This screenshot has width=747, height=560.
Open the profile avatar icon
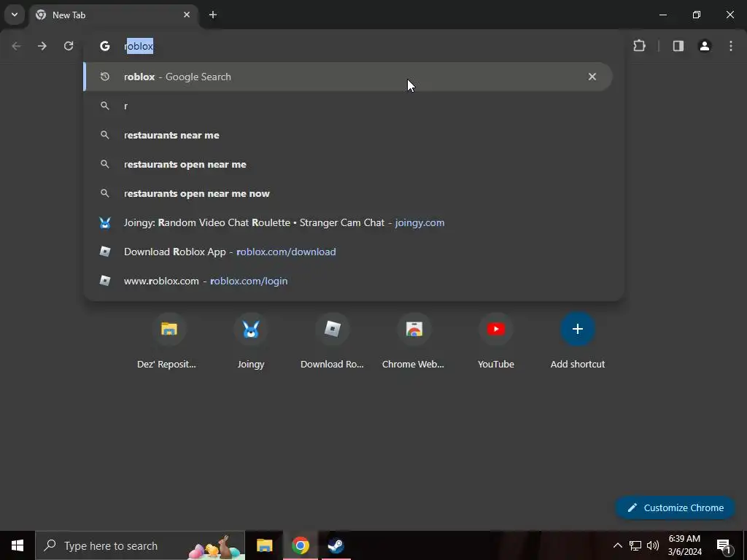tap(705, 46)
